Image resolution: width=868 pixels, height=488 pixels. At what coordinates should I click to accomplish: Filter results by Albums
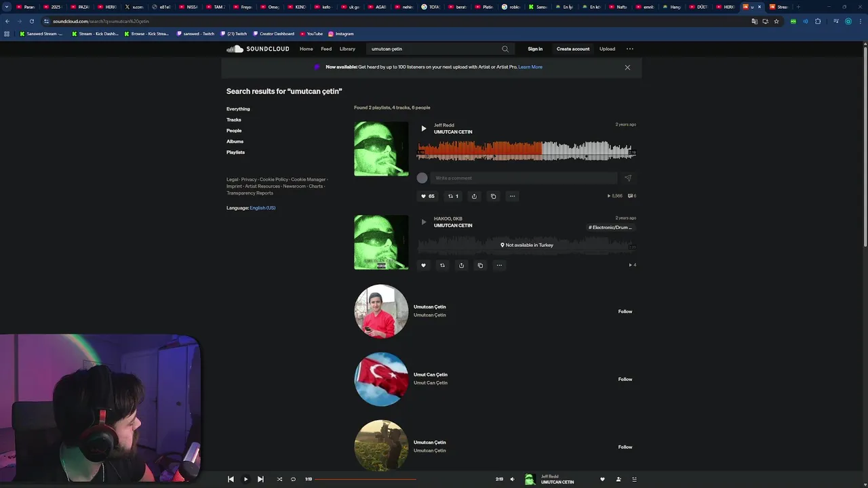[235, 142]
